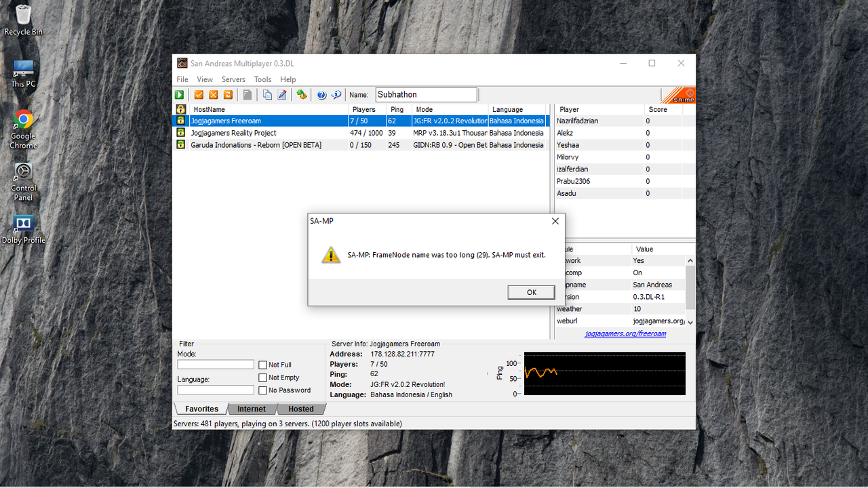
Task: Click the green Connect play icon
Action: 180,95
